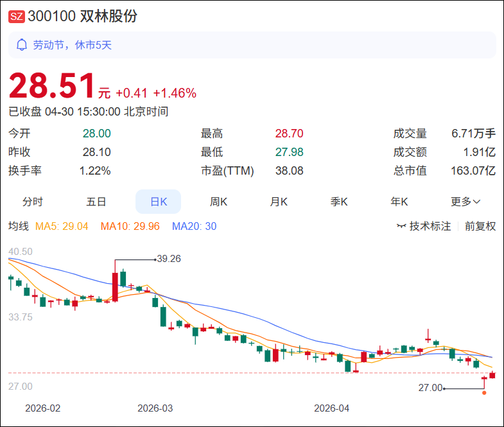Click the 技术标注 eye icon
504x427 pixels.
coord(401,226)
